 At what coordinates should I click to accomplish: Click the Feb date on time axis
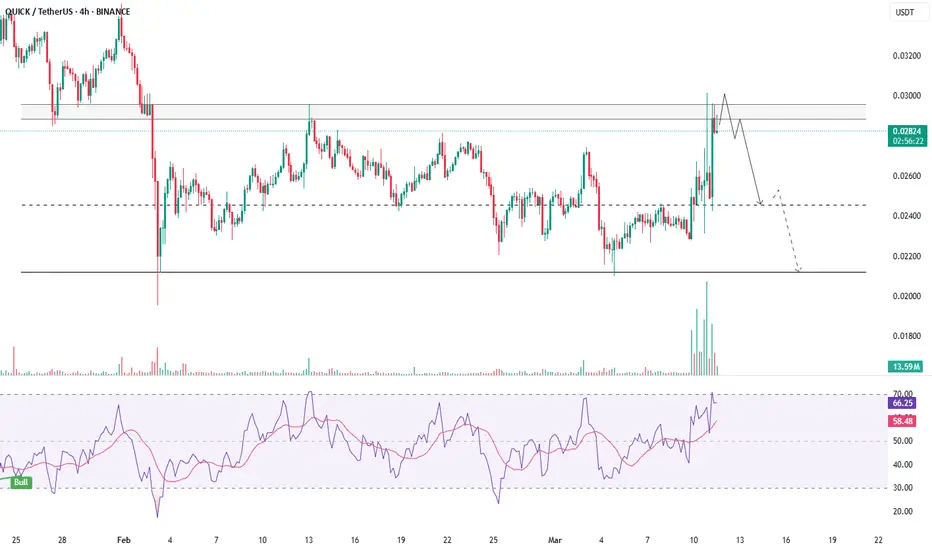pyautogui.click(x=123, y=540)
